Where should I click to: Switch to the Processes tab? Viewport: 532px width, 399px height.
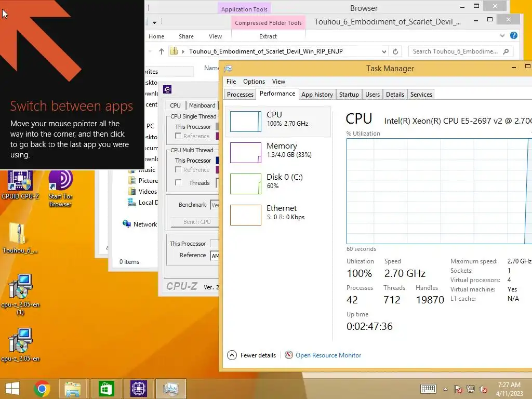click(x=240, y=95)
